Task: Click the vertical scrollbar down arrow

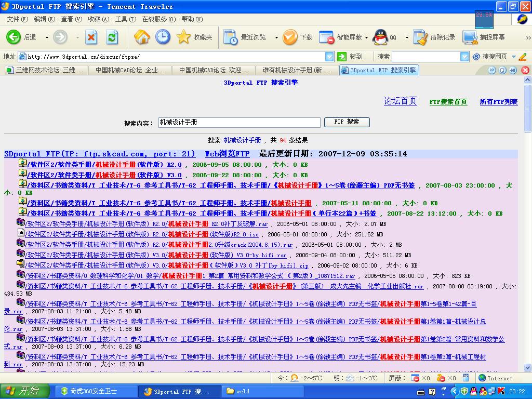Action: [x=528, y=367]
